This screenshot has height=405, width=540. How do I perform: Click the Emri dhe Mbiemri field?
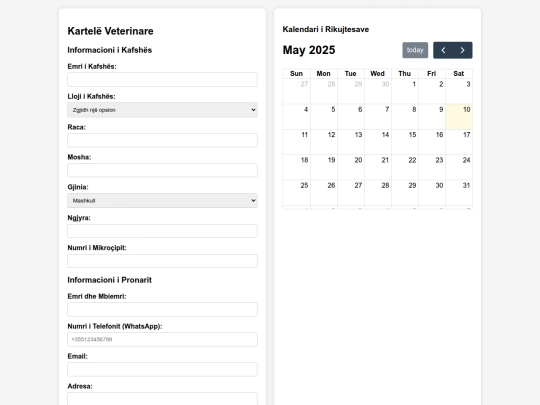coord(162,309)
